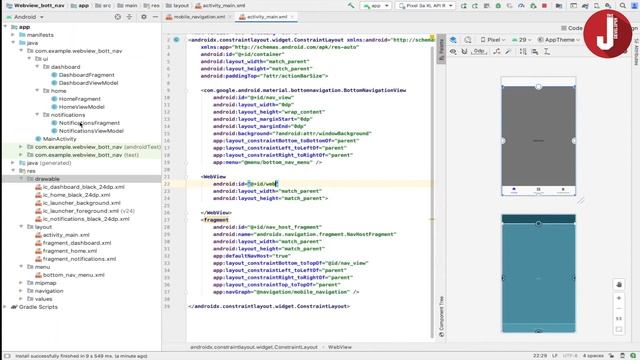Viewport: 640px width, 360px height.
Task: Click the 22:28 line position indicator
Action: (x=540, y=356)
